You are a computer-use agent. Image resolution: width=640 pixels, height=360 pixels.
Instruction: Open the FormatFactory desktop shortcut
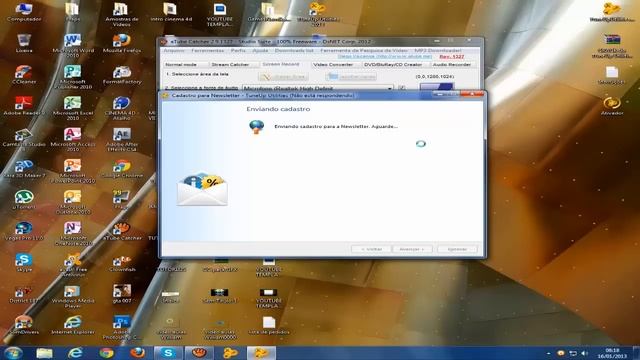pyautogui.click(x=122, y=74)
